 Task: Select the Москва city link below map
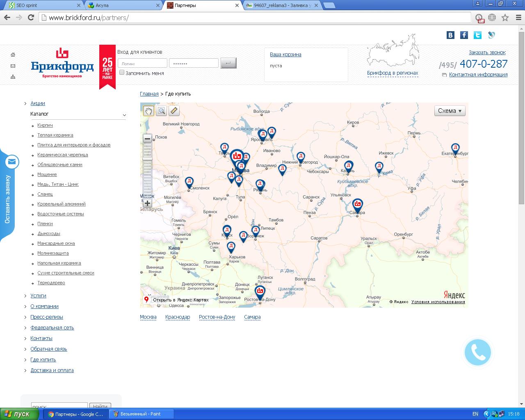148,317
